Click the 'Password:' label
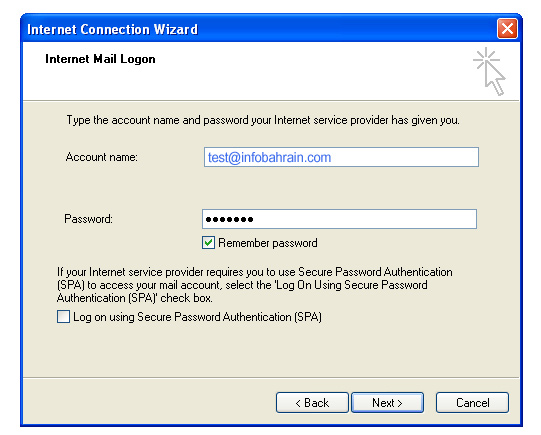541x435 pixels. point(88,219)
